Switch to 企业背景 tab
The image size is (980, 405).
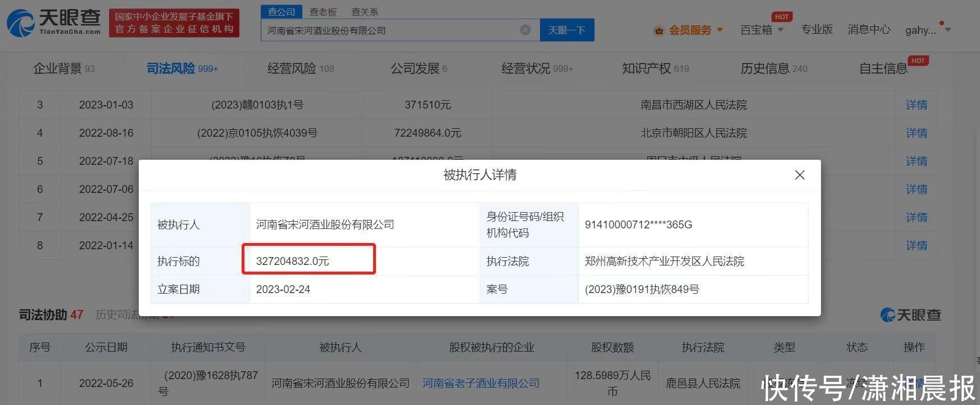pos(64,69)
